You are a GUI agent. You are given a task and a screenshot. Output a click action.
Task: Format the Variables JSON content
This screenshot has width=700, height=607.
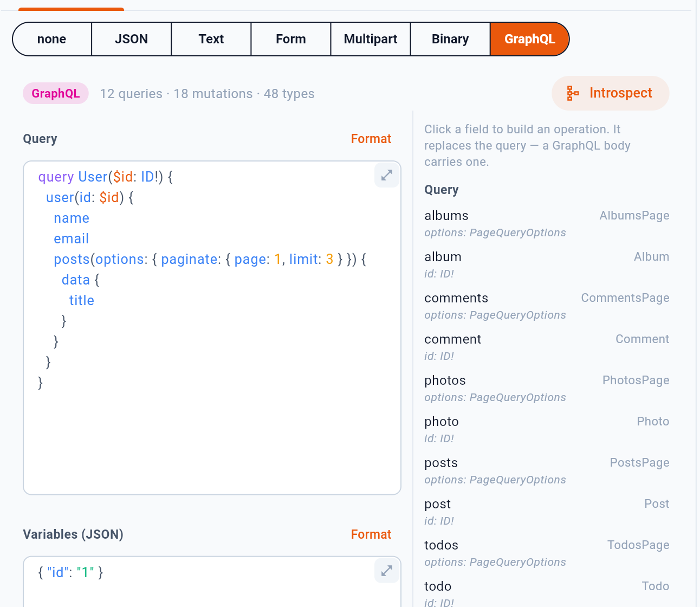[371, 534]
